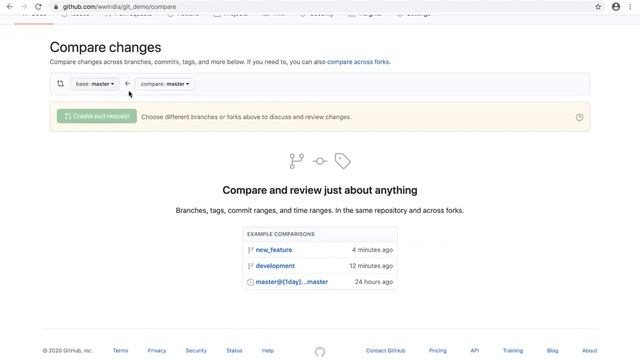This screenshot has height=360, width=640.
Task: Open the base: master dropdown
Action: 95,84
